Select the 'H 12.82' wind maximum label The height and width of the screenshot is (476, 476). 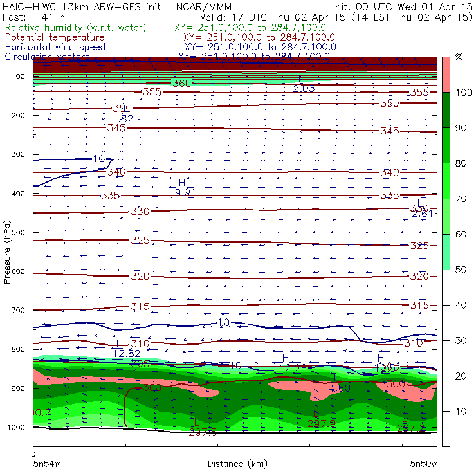tap(126, 349)
